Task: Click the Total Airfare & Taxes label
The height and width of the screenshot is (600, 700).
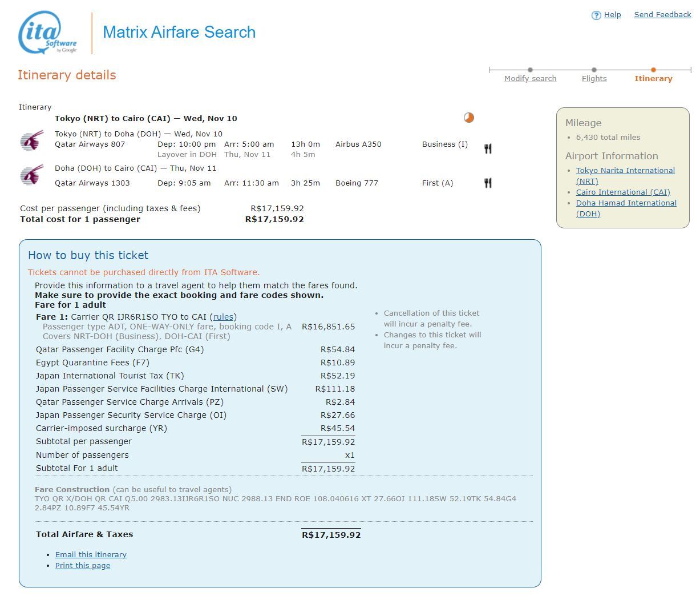Action: coord(84,535)
